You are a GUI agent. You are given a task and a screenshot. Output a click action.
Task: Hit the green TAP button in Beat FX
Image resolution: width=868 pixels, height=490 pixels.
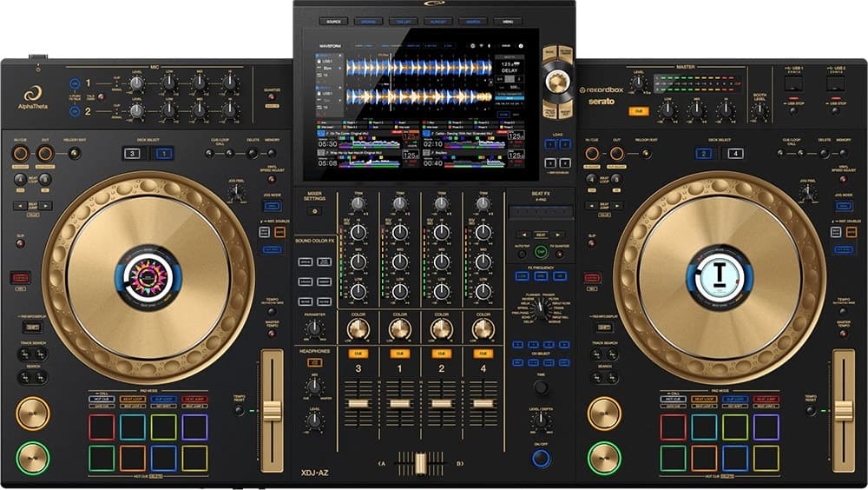point(540,252)
